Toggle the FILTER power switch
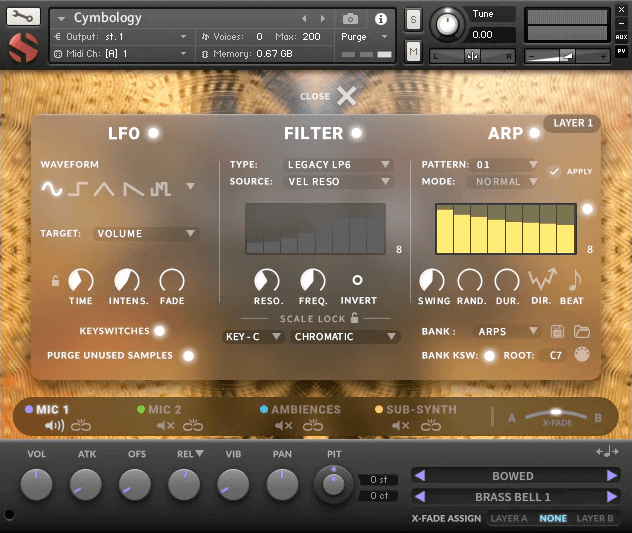This screenshot has width=632, height=533. (356, 133)
